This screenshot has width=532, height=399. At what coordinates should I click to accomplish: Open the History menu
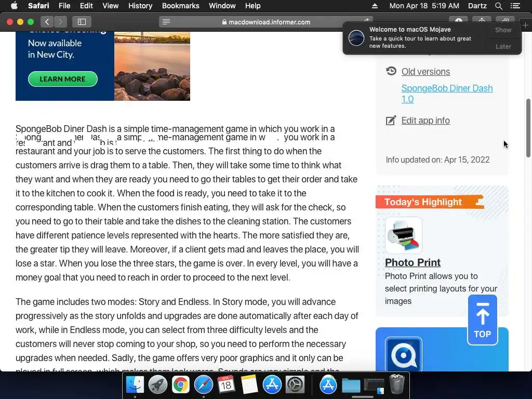(140, 6)
